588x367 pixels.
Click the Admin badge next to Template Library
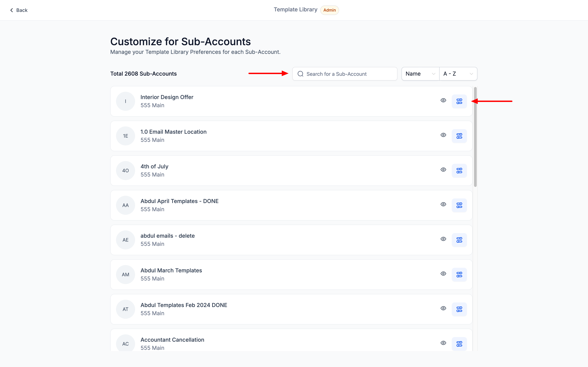(x=329, y=10)
